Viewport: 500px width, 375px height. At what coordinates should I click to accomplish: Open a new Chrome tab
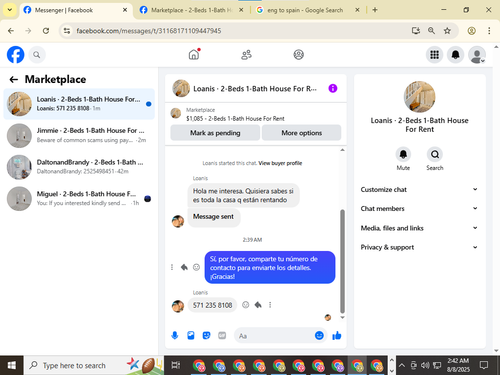[375, 10]
